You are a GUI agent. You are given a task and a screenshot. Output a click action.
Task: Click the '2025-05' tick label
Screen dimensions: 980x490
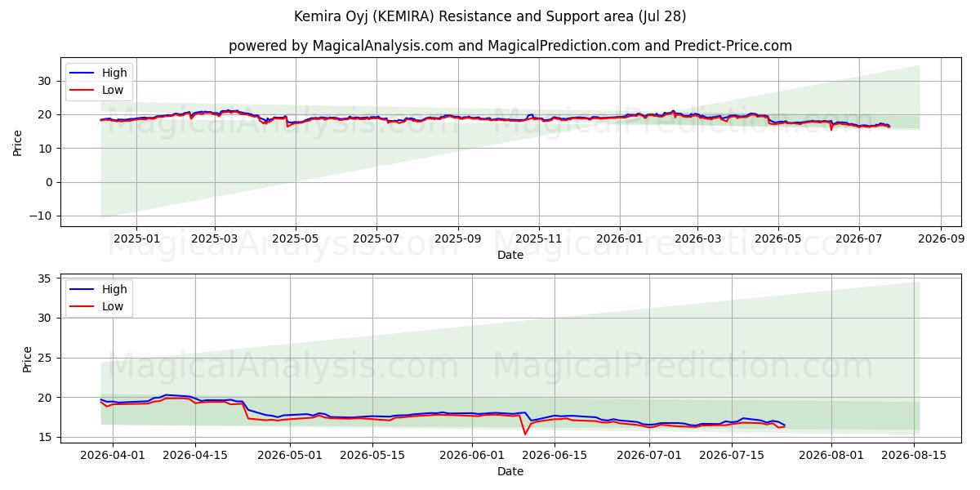click(295, 239)
